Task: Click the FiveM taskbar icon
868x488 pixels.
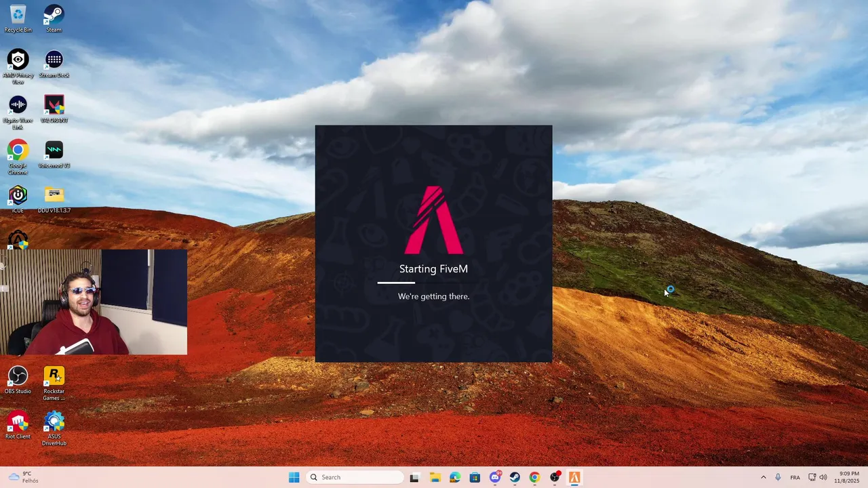Action: pyautogui.click(x=574, y=477)
